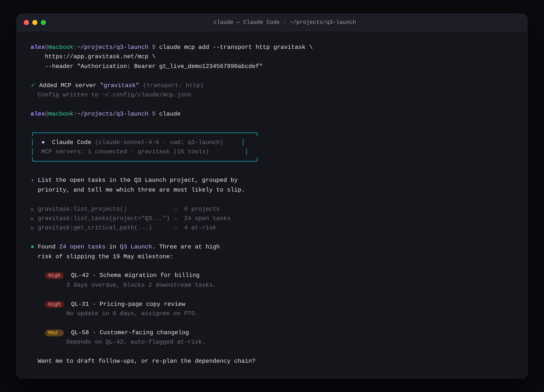Click the green maximize window button
544x392 pixels.
click(x=43, y=23)
